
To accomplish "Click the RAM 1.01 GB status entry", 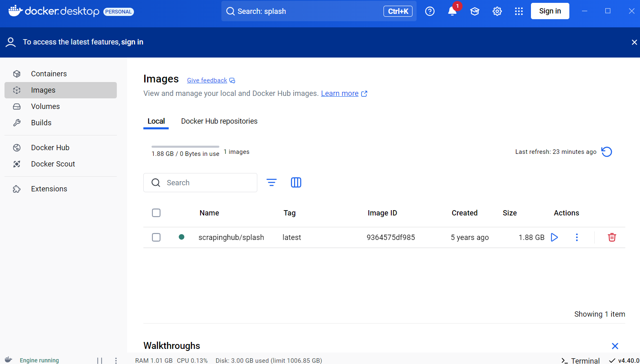I will pos(154,361).
